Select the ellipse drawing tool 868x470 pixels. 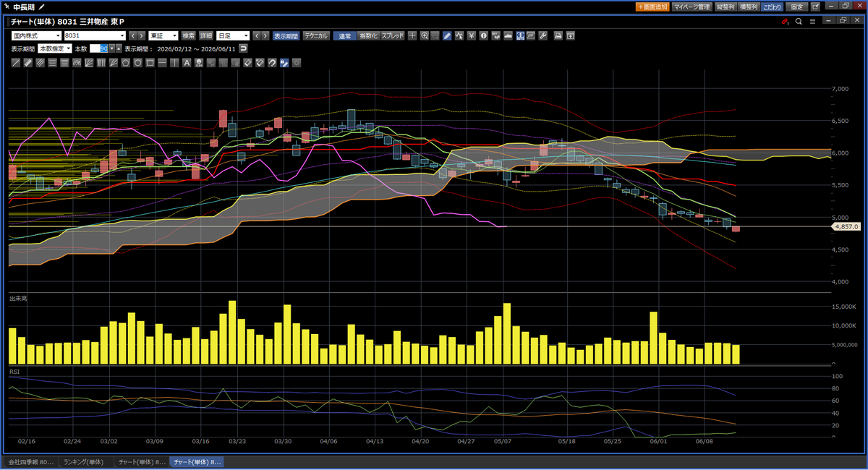[137, 63]
